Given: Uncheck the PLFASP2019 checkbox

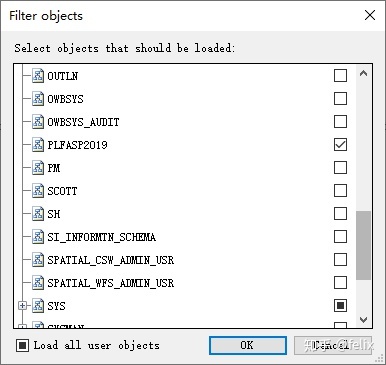Looking at the screenshot, I should 340,145.
